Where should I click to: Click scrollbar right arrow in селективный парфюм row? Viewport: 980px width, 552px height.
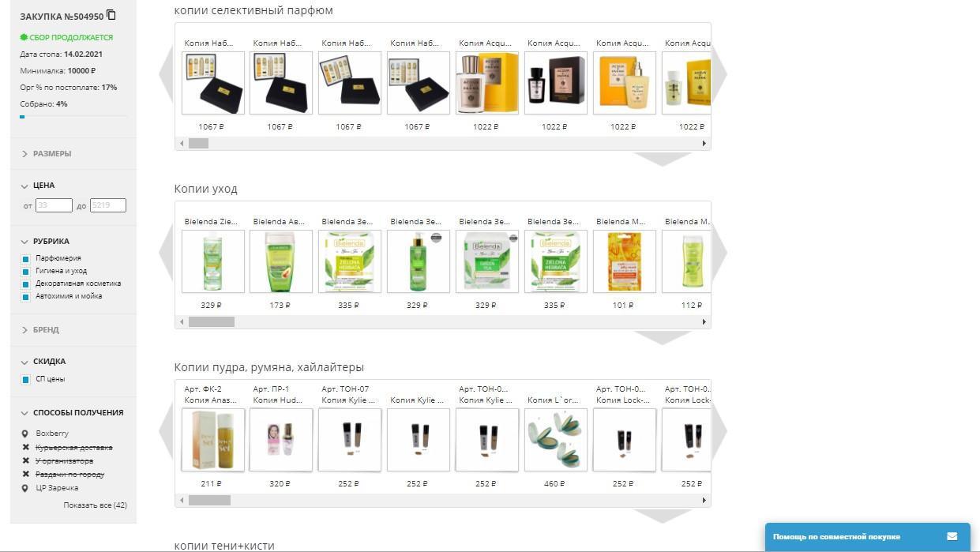tap(704, 144)
